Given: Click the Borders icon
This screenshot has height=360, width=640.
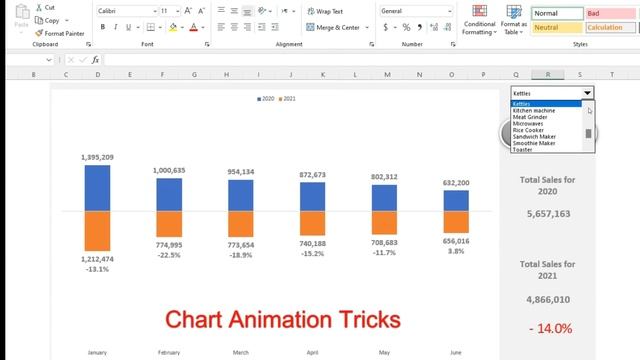Looking at the screenshot, I should coord(151,27).
